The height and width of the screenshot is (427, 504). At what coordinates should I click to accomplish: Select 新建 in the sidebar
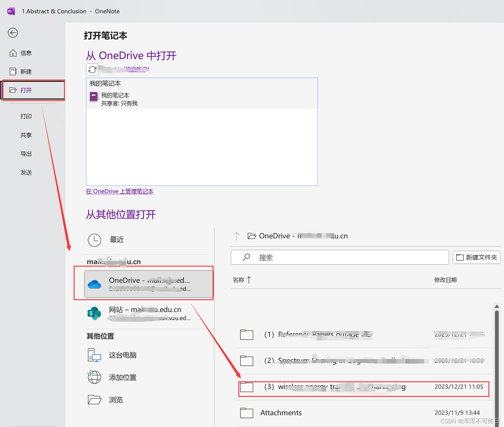(x=26, y=72)
